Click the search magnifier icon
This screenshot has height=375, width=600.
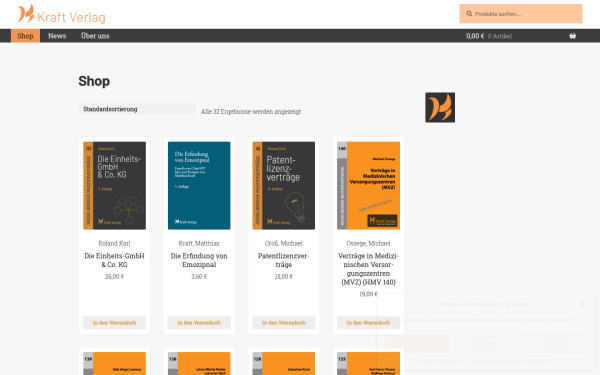(469, 14)
